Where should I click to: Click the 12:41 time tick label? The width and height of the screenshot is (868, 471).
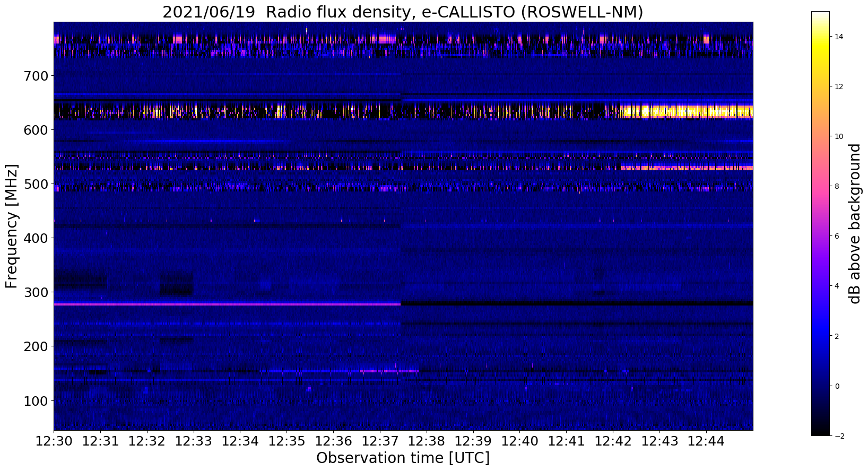(x=567, y=441)
